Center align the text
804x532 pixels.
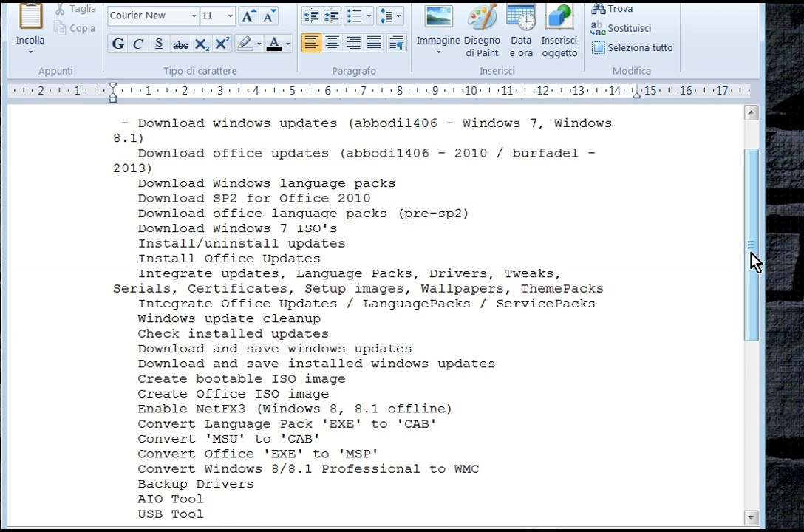tap(333, 43)
